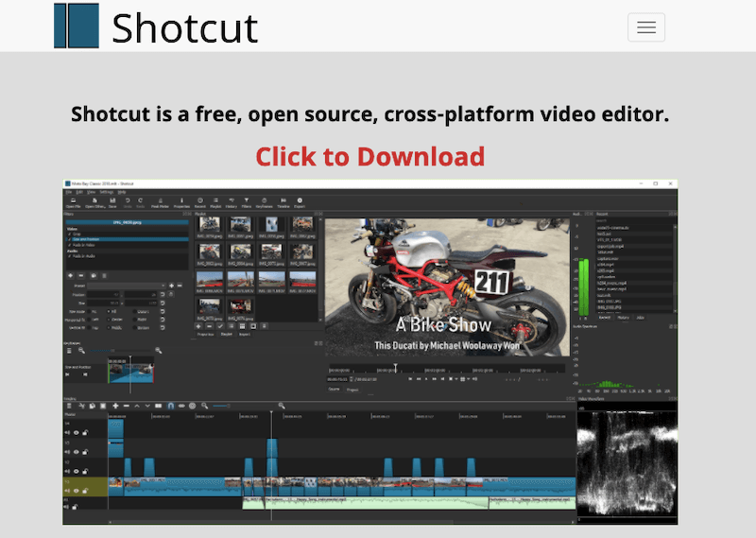
Task: Click the Recent toolbar icon
Action: point(200,202)
